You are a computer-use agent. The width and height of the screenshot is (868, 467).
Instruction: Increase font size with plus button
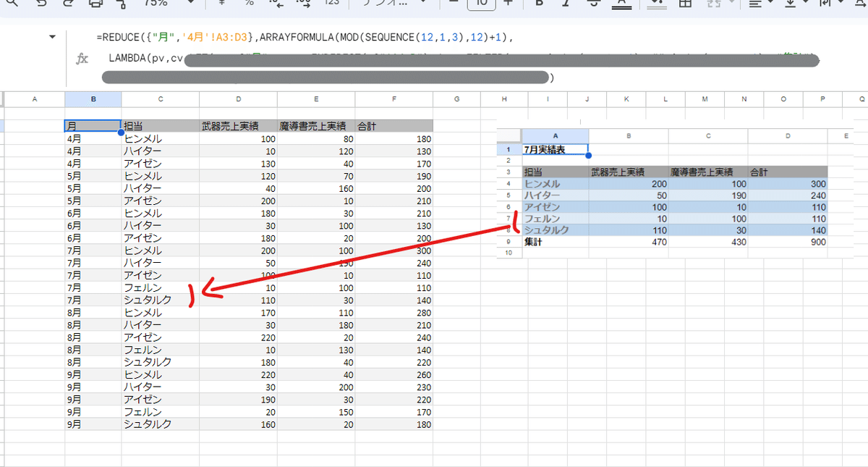[x=508, y=4]
